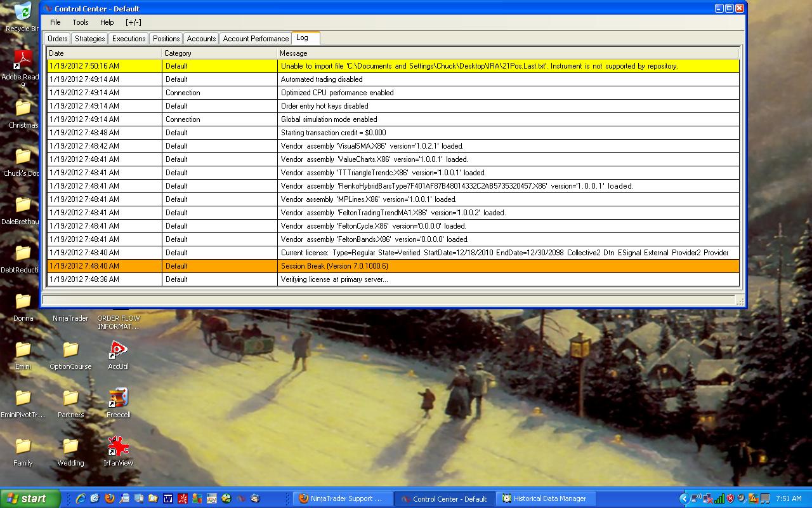This screenshot has height=508, width=812.
Task: Launch the Freecell desktop shortcut
Action: pos(118,403)
